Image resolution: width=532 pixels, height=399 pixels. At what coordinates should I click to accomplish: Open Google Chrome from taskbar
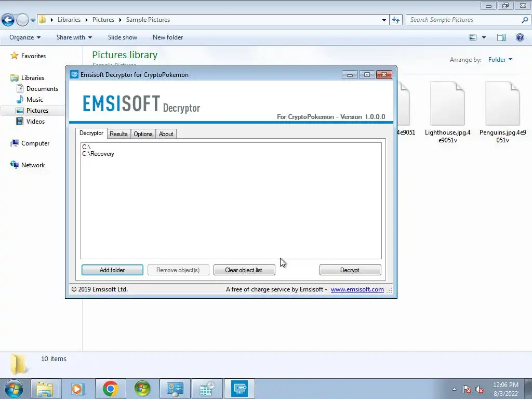(x=110, y=389)
